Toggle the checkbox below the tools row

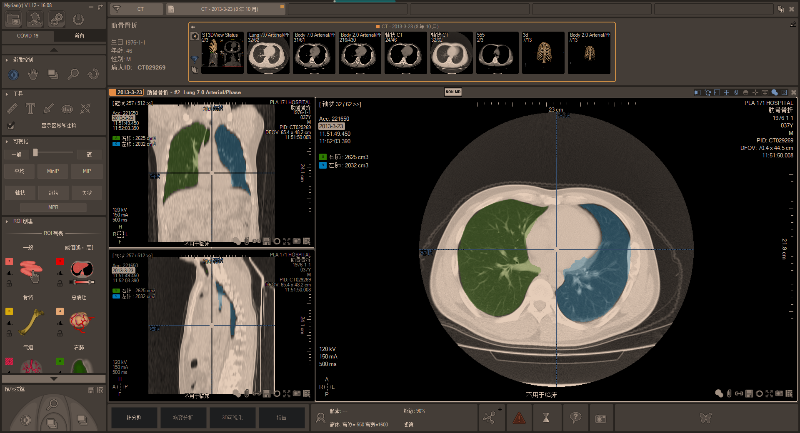13,125
